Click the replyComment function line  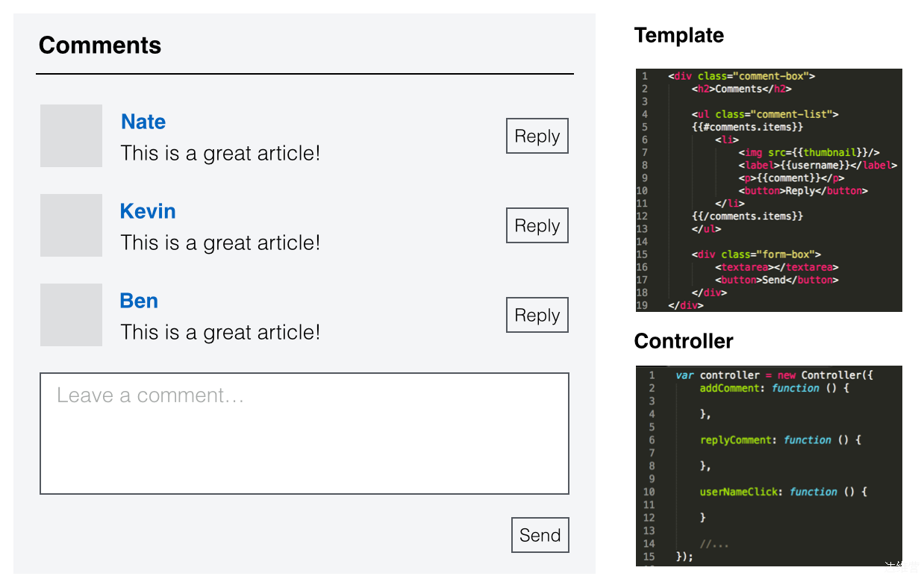click(x=780, y=440)
